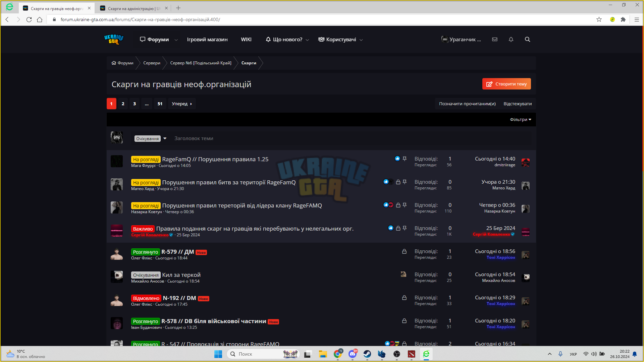Open the browser extensions puzzle icon

coord(623,19)
